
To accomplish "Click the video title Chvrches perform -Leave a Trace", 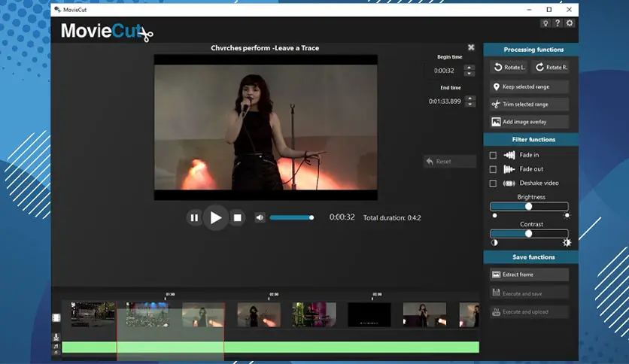I will click(x=265, y=48).
